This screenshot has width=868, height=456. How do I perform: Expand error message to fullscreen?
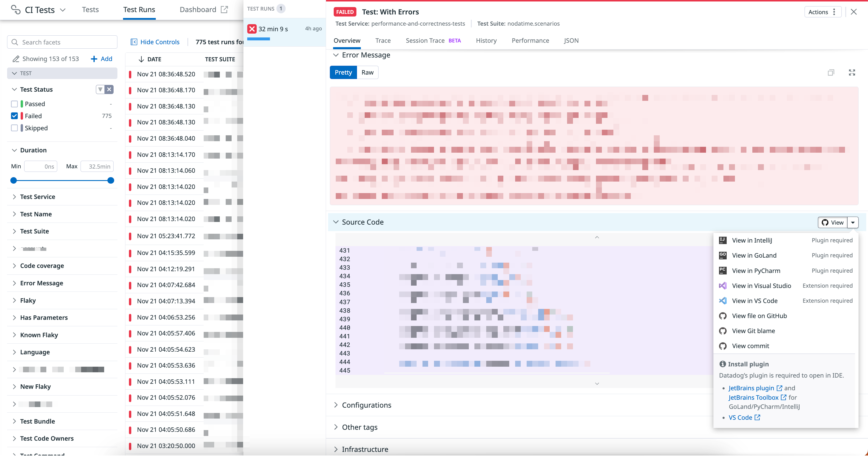852,72
